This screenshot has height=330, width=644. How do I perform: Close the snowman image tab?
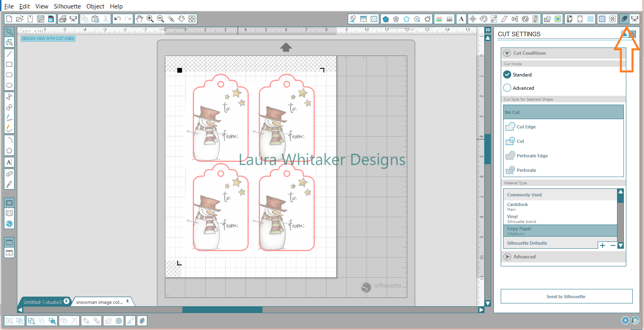pos(128,301)
